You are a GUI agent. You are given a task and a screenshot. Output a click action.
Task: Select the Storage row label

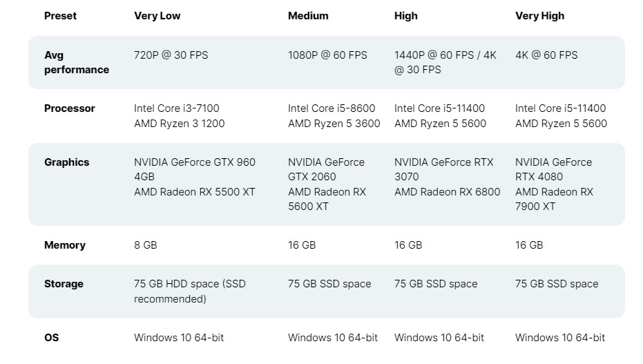[x=64, y=284]
